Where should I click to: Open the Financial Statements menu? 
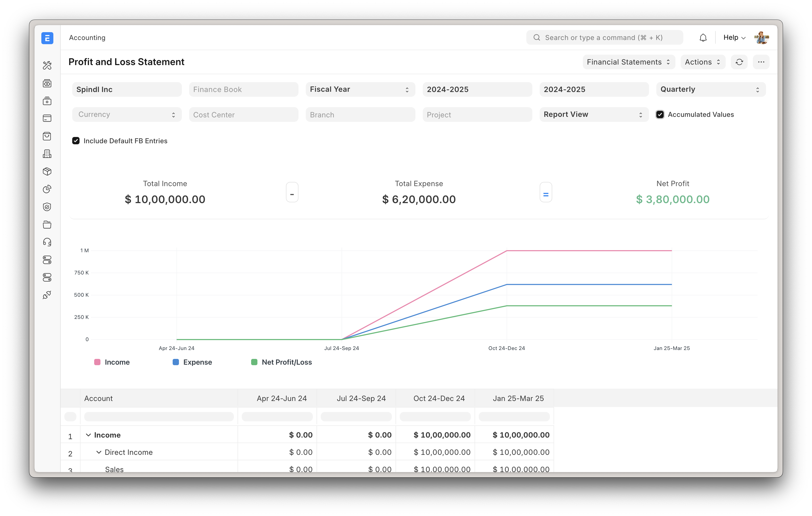click(x=628, y=62)
